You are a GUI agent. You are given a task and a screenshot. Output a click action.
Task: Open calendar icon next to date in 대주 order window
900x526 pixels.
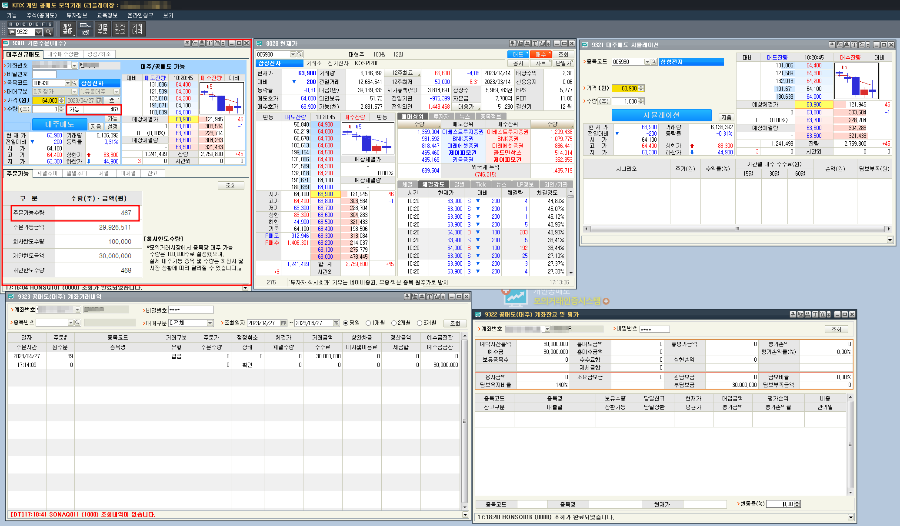100,100
